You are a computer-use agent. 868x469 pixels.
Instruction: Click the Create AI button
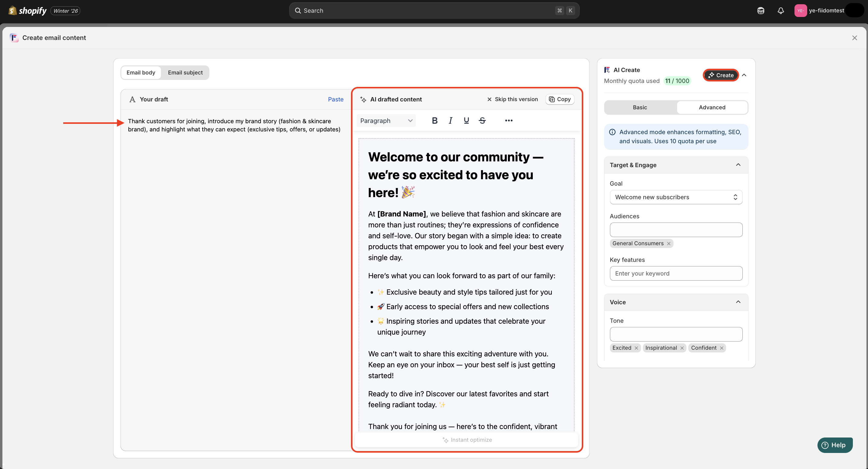point(721,75)
